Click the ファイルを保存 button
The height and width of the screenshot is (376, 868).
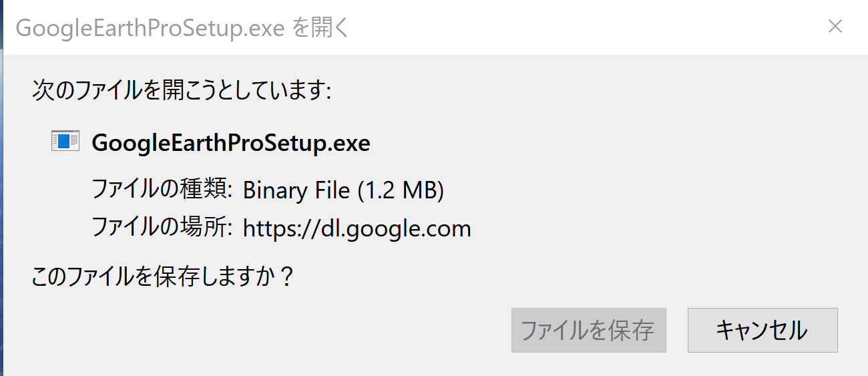point(588,330)
